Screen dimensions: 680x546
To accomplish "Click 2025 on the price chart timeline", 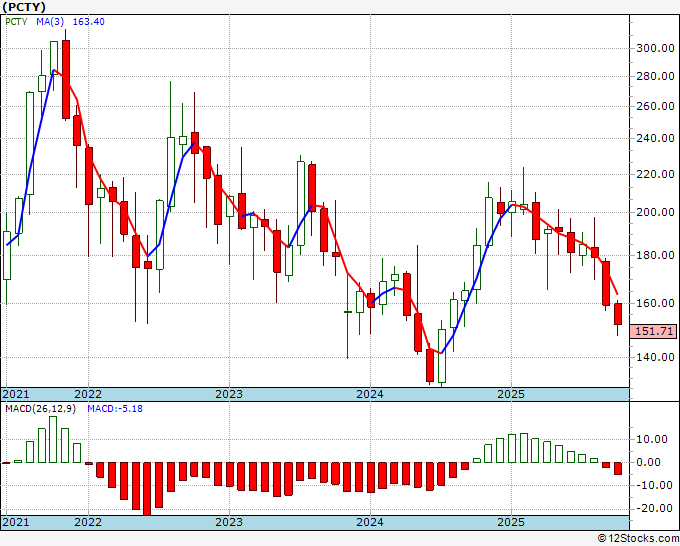I will 511,394.
